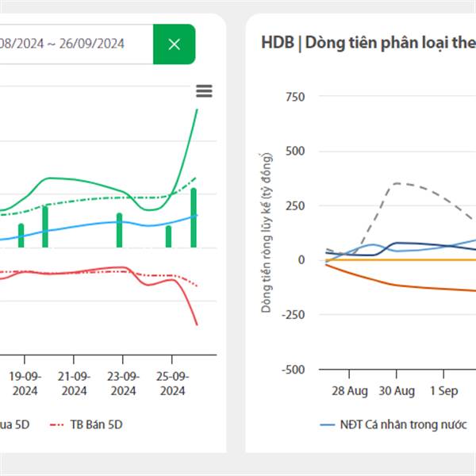
Task: Open the chart hamburger menu
Action: pyautogui.click(x=204, y=91)
